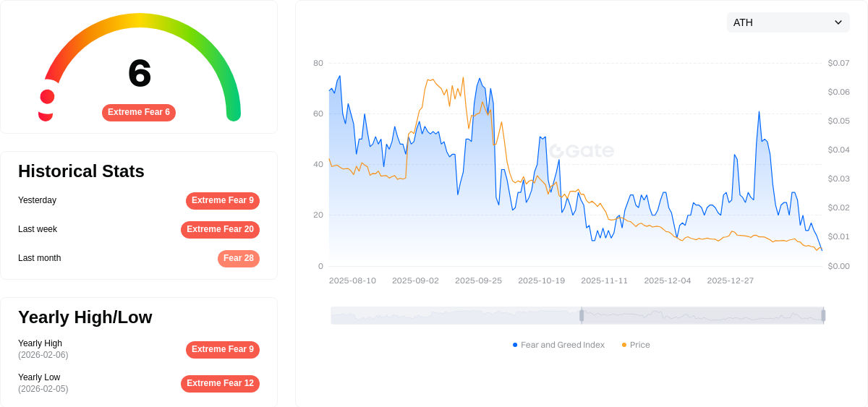Click the dropdown chevron arrow icon
This screenshot has height=407, width=868.
tap(838, 22)
